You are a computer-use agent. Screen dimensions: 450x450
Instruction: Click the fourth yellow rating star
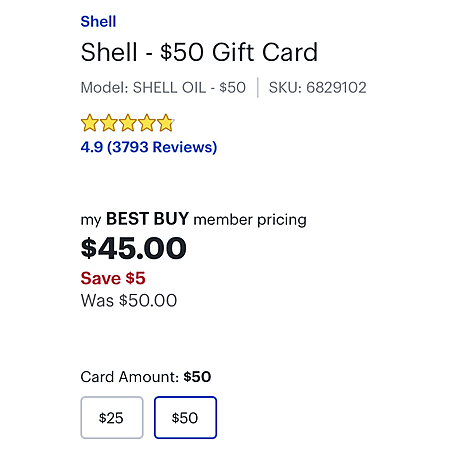[147, 123]
